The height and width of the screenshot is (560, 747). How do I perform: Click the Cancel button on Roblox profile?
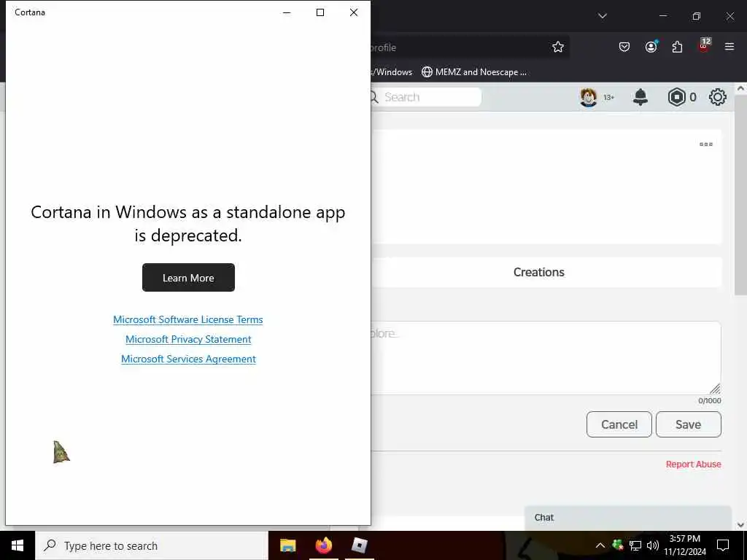(x=619, y=424)
